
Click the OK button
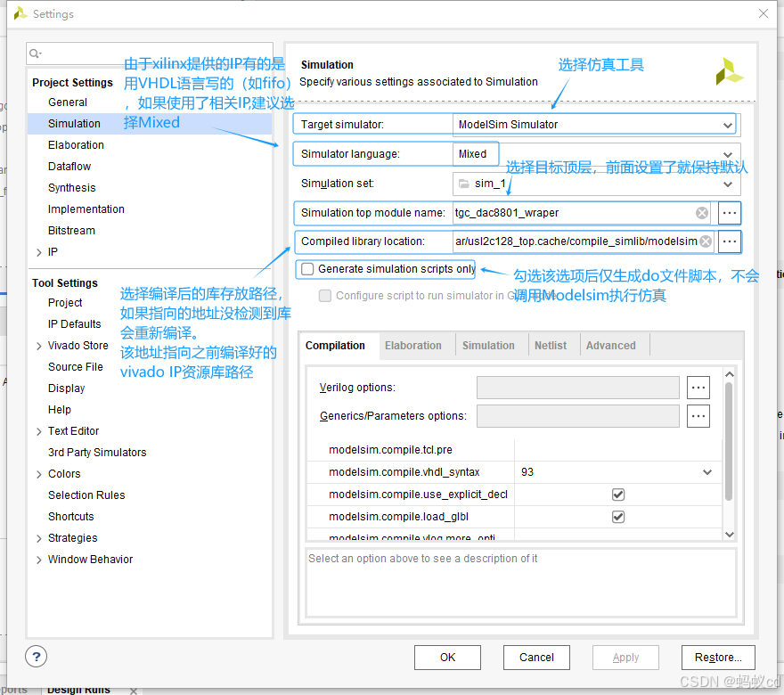[447, 657]
